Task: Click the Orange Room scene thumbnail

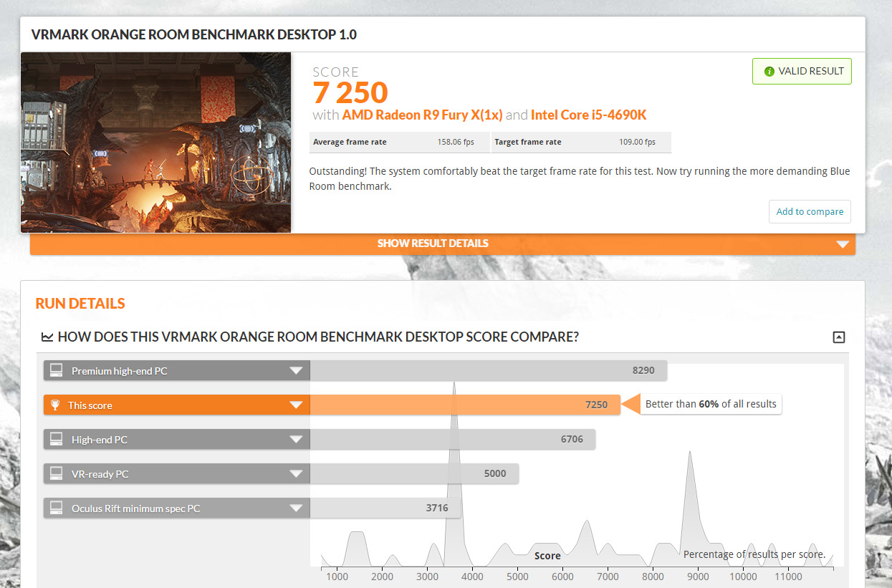Action: 157,143
